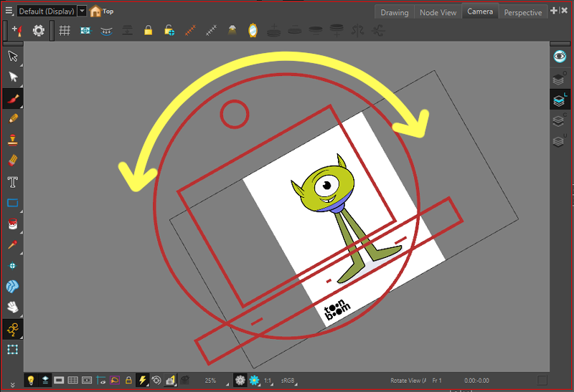Viewport: 574px width, 392px height.
Task: Select the Brush tool
Action: click(x=12, y=97)
